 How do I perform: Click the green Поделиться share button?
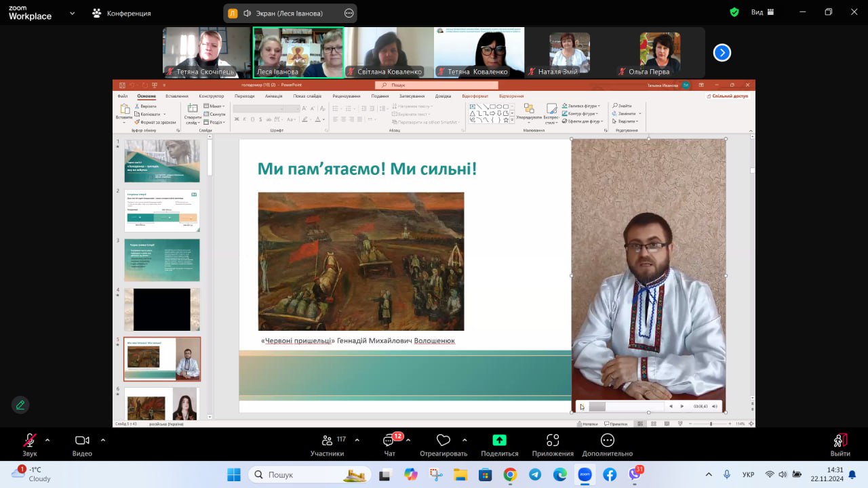pyautogui.click(x=499, y=445)
